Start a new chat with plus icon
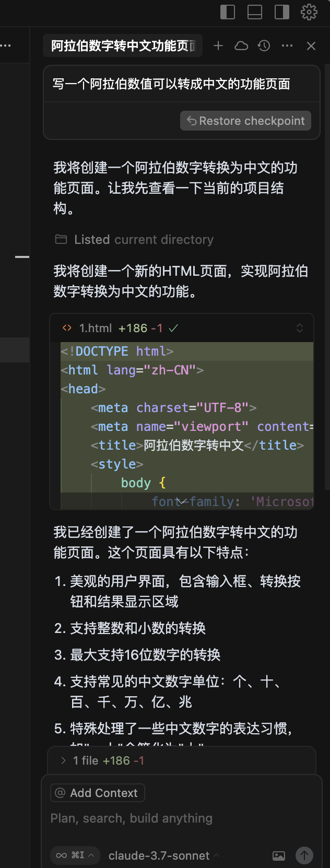 pyautogui.click(x=218, y=46)
